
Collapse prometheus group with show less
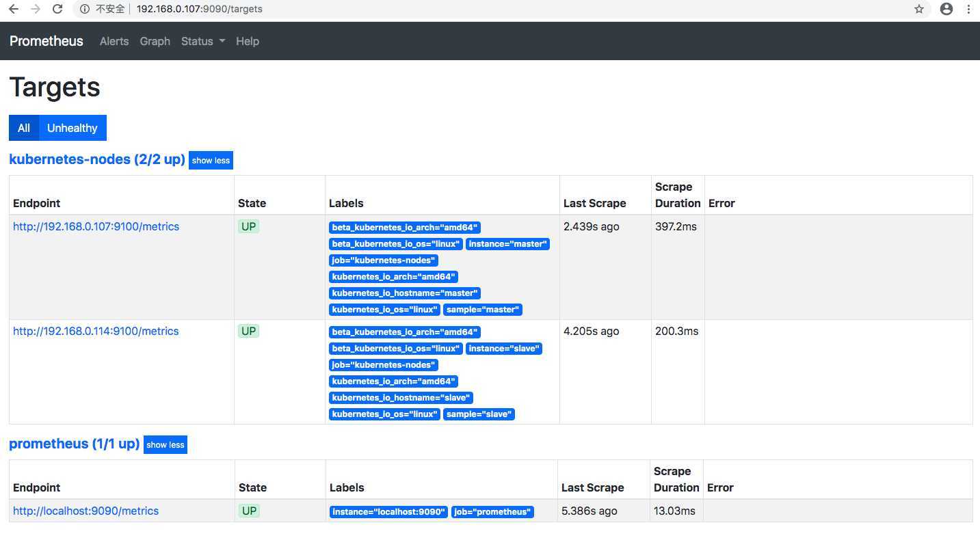[x=165, y=445]
